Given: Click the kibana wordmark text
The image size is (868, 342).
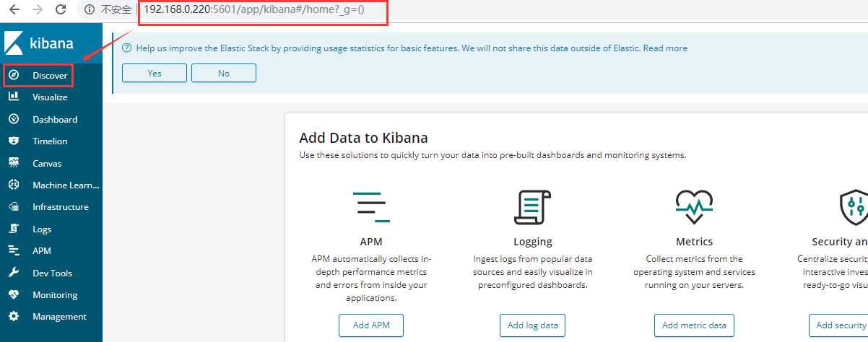Looking at the screenshot, I should click(x=52, y=43).
